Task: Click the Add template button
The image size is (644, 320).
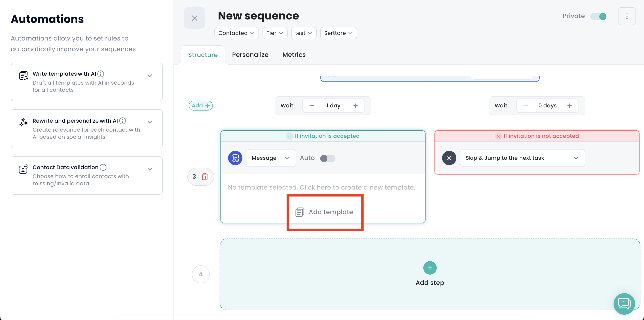Action: [324, 212]
